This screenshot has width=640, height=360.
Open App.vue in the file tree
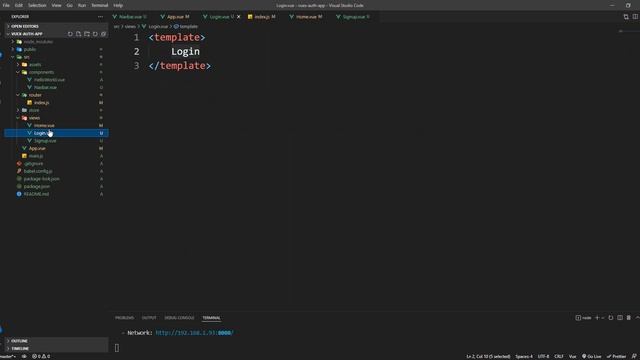56,148
